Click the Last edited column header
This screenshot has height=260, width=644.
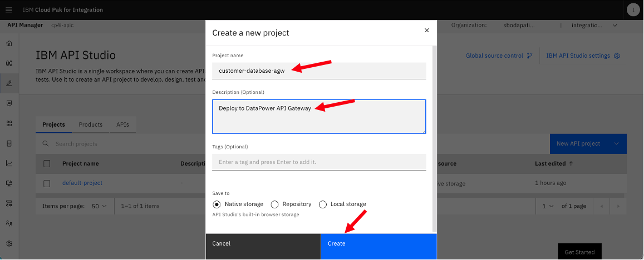(550, 164)
